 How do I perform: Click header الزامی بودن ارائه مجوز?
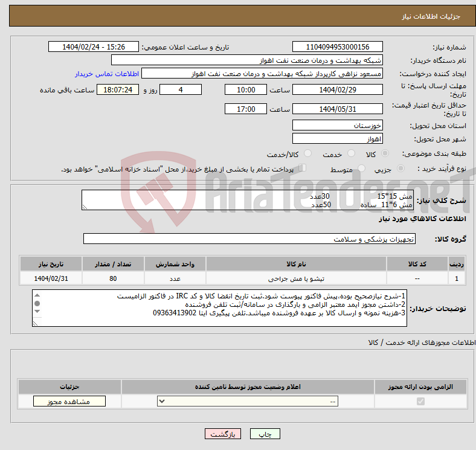420,387
